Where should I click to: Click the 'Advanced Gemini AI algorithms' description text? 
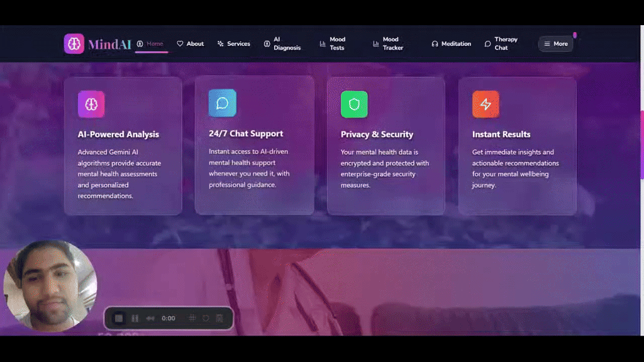coord(119,174)
